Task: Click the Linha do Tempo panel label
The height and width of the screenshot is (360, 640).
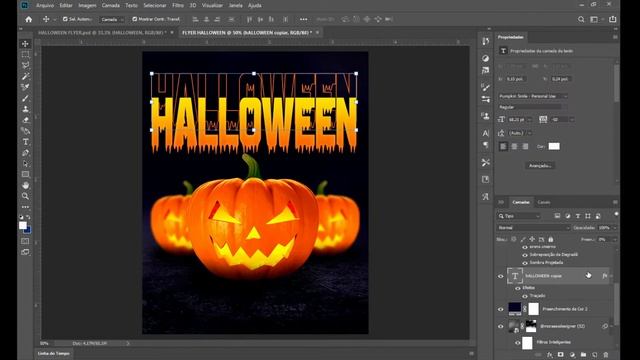Action: click(x=54, y=353)
